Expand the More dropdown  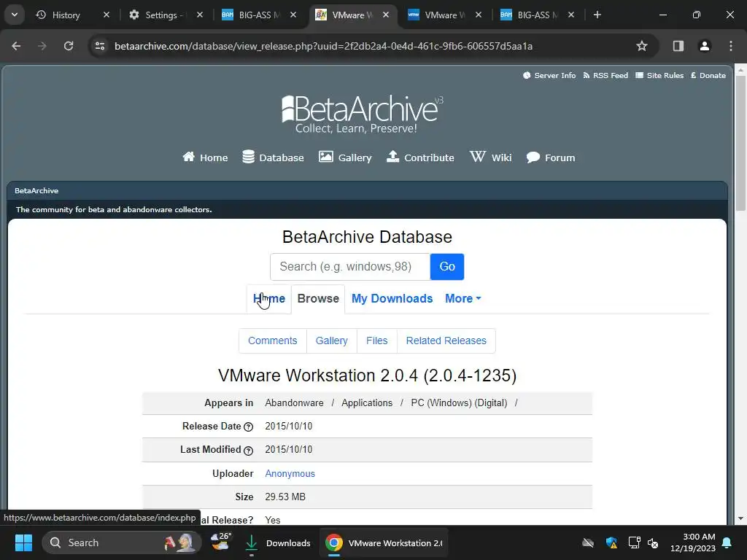(463, 298)
